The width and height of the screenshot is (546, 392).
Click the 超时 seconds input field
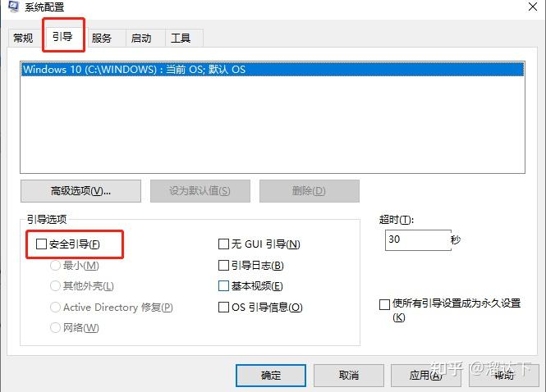click(x=418, y=240)
